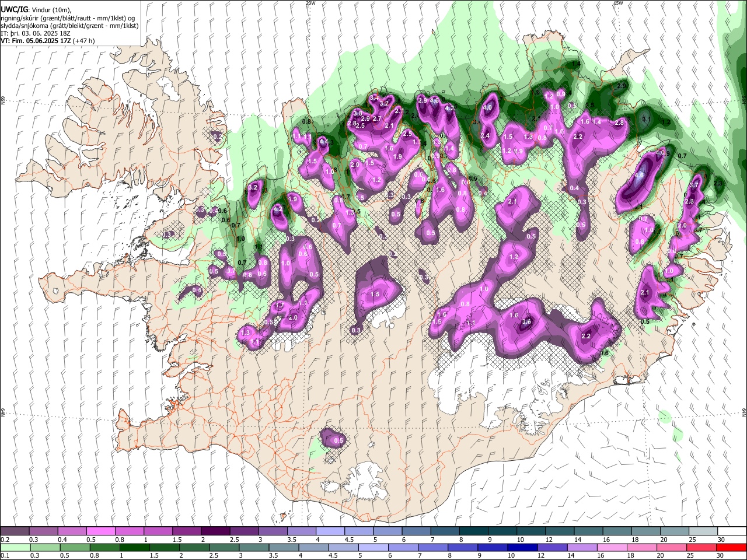The width and height of the screenshot is (747, 560).
Task: Select the bright pink 0.5 swatch in the snow scale
Action: 100,531
